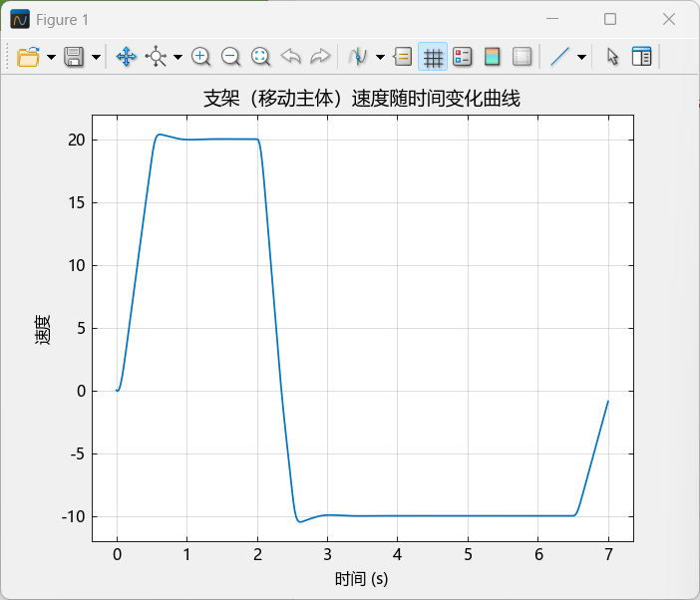Click the y-axis tick label -10

tap(73, 517)
